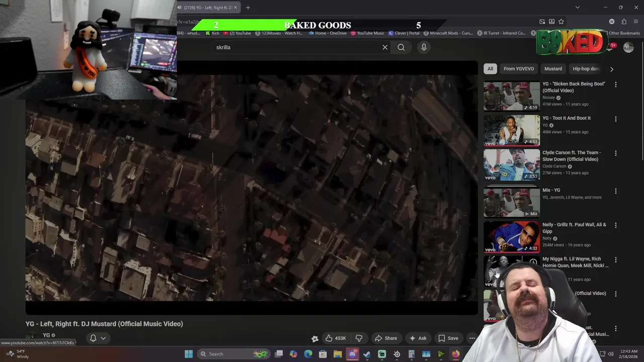Click the taskbar Search box
The width and height of the screenshot is (644, 362).
pyautogui.click(x=234, y=354)
